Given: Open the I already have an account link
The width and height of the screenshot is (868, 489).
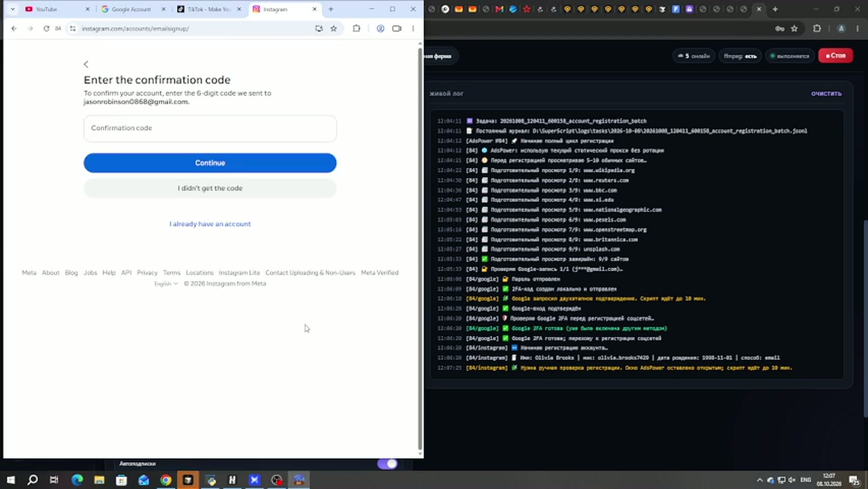Looking at the screenshot, I should 210,224.
